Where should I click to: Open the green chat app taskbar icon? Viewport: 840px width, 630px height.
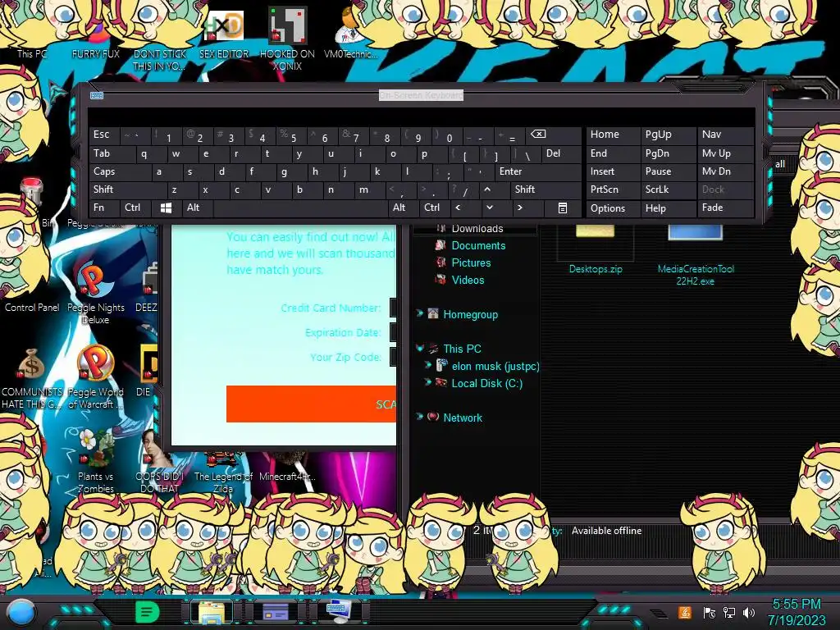pos(147,612)
